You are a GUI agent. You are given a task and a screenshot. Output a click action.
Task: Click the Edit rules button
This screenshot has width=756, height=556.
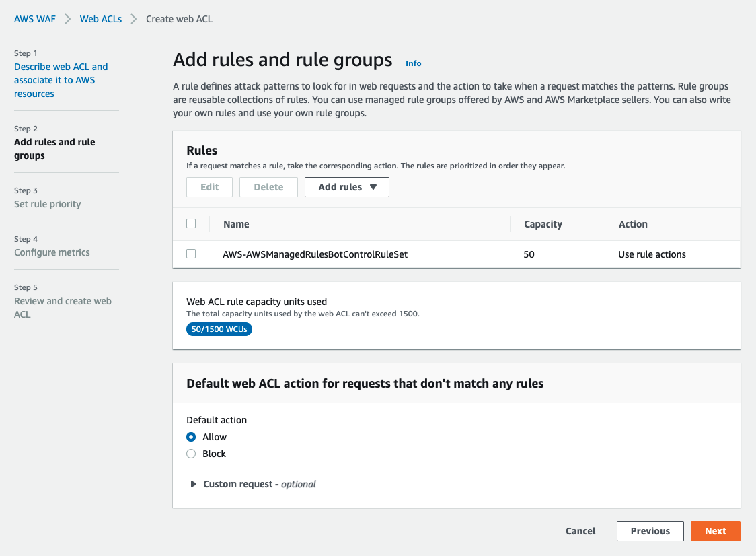point(209,187)
